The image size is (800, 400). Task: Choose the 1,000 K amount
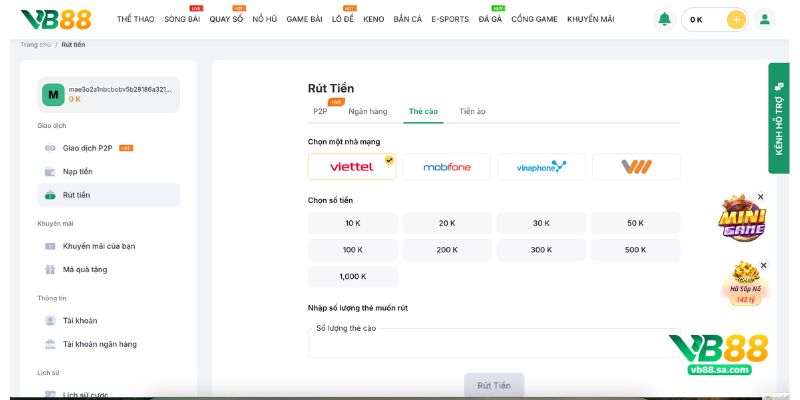pos(353,276)
